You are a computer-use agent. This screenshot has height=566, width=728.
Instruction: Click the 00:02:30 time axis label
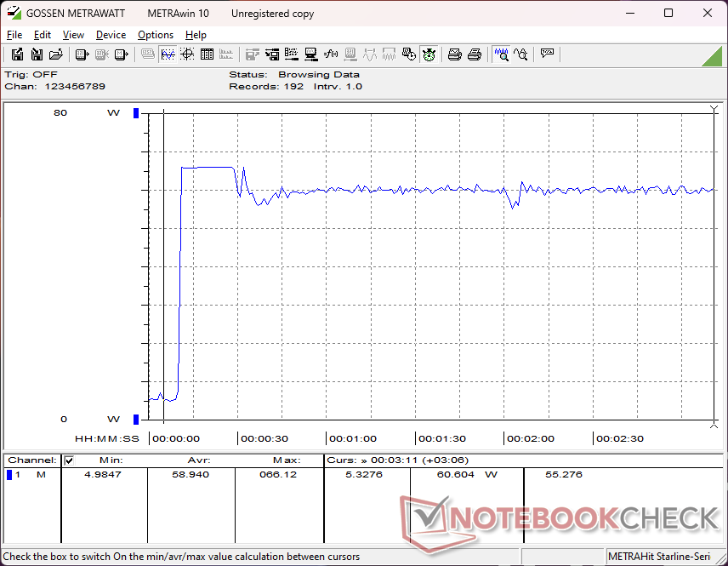coord(620,438)
